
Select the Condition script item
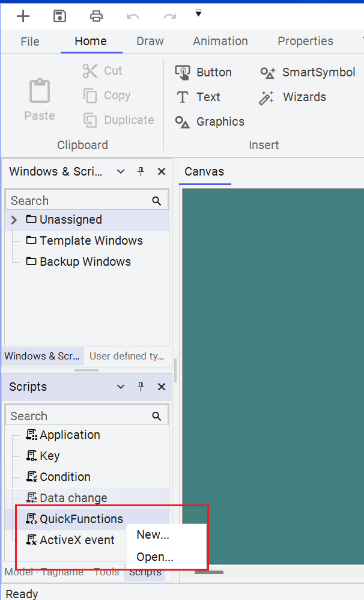[x=58, y=477]
